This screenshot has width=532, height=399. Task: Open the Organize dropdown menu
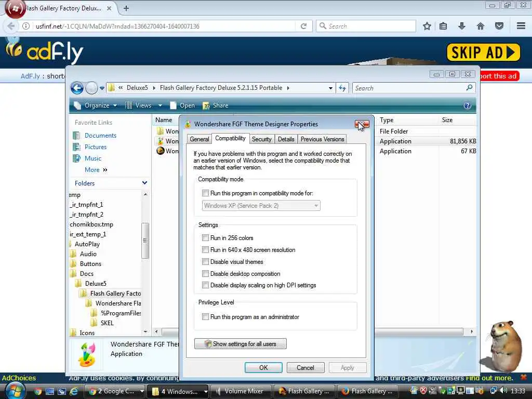[x=96, y=105]
